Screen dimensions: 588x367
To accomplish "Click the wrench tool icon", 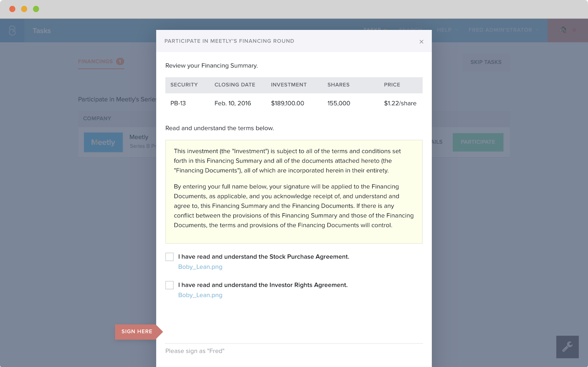I will point(567,347).
